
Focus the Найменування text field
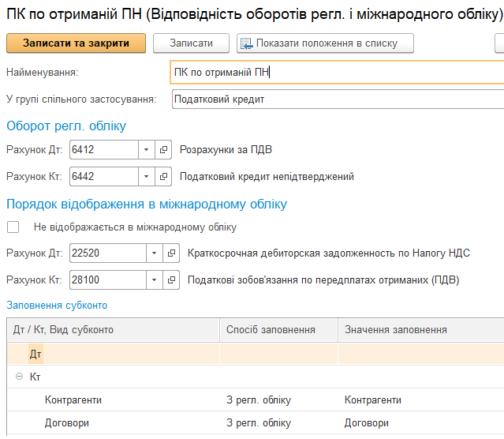click(x=336, y=73)
